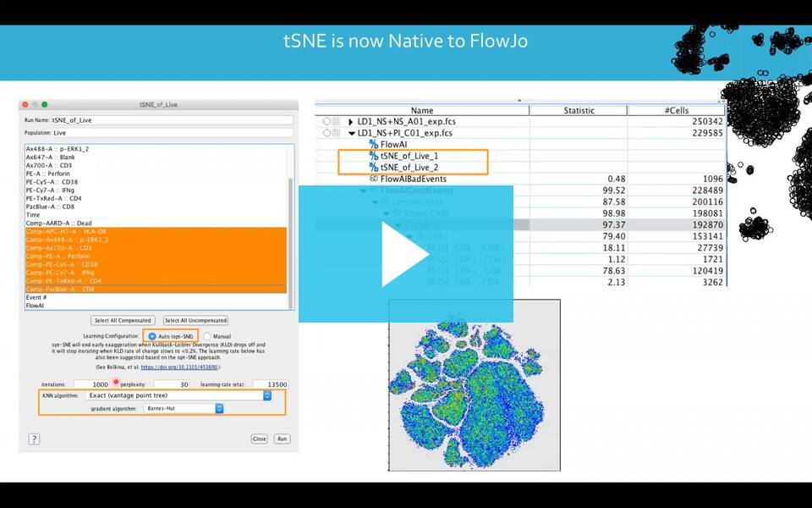Select parameter Comp-PE-Cy5-A :: CD38
Viewport: 812px width, 508px height.
click(x=156, y=264)
